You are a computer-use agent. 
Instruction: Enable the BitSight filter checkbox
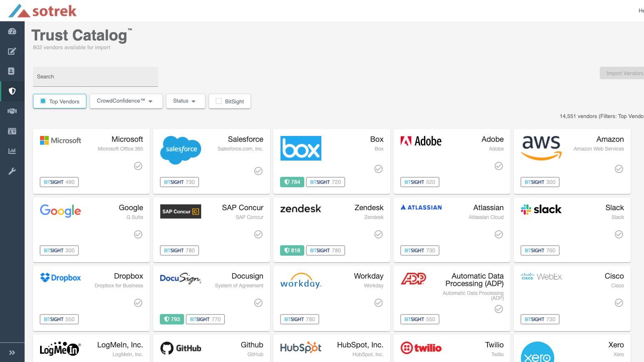pos(219,101)
